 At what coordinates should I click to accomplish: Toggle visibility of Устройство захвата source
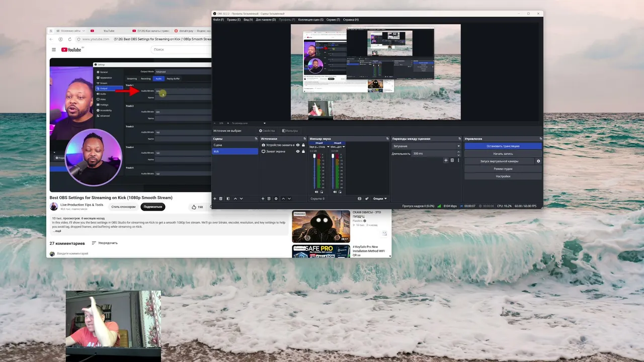tap(297, 145)
